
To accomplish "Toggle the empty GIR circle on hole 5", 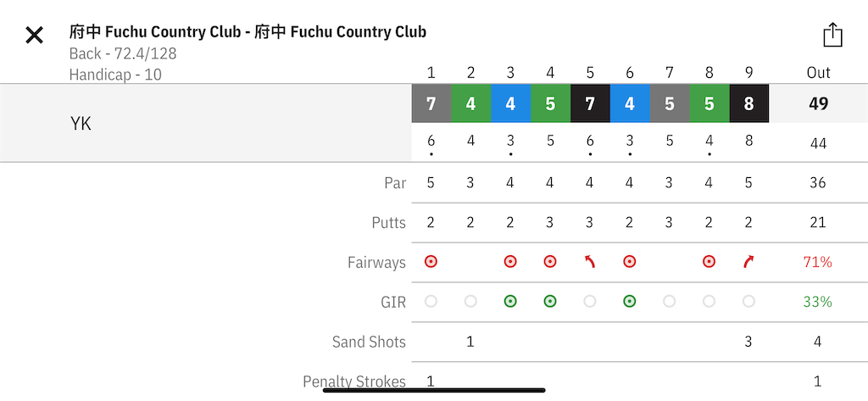I will [590, 301].
